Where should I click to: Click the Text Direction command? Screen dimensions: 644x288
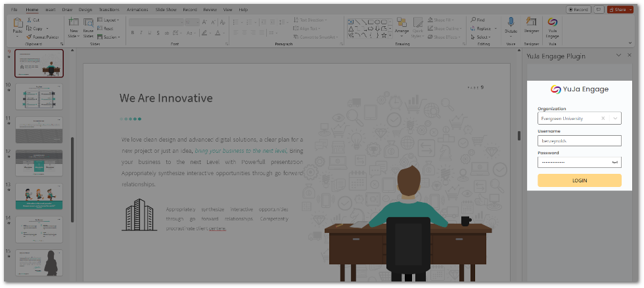click(x=311, y=20)
